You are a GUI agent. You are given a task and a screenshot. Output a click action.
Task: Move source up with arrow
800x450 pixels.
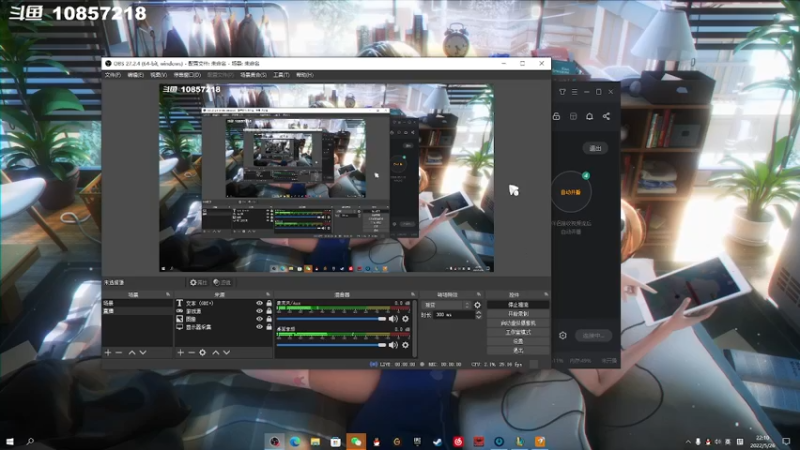point(215,353)
